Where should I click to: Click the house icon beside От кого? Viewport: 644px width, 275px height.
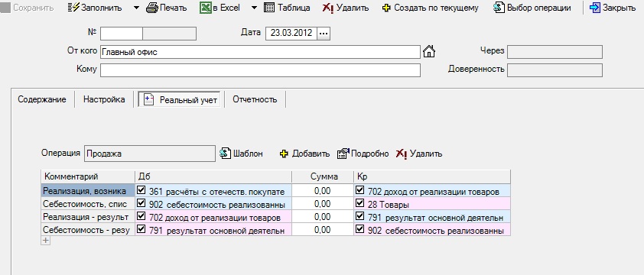(429, 52)
